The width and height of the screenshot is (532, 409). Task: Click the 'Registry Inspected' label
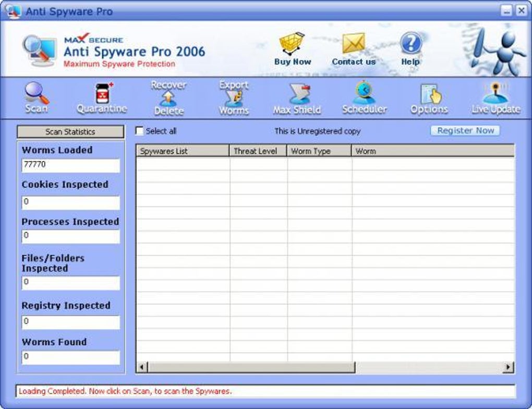tap(66, 305)
